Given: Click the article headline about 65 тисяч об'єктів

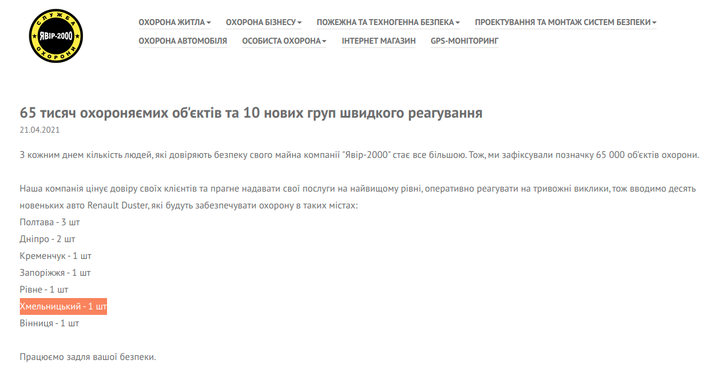Looking at the screenshot, I should [251, 113].
